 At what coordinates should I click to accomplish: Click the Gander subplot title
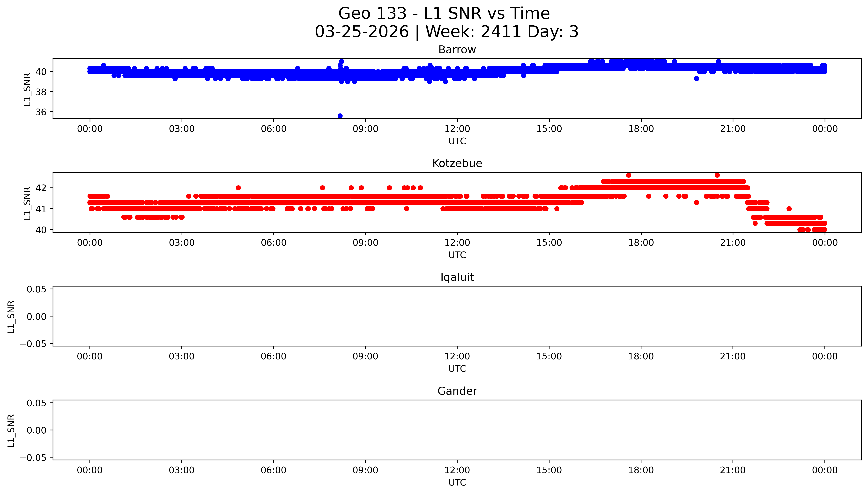point(457,391)
